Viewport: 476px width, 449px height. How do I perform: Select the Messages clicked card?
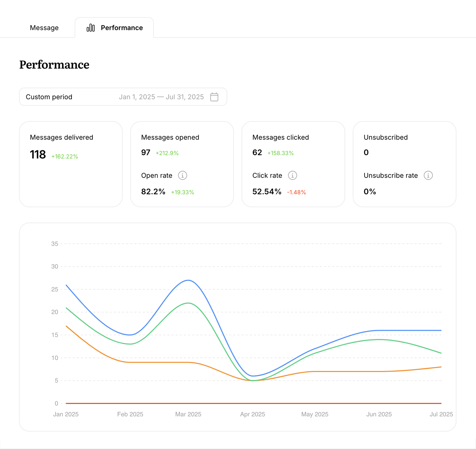tap(293, 164)
